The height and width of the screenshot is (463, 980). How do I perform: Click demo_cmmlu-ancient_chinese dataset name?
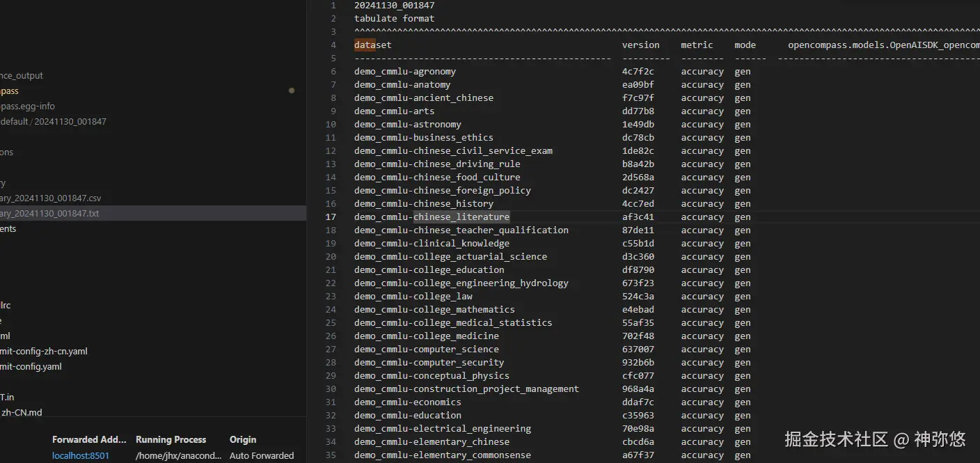click(424, 97)
